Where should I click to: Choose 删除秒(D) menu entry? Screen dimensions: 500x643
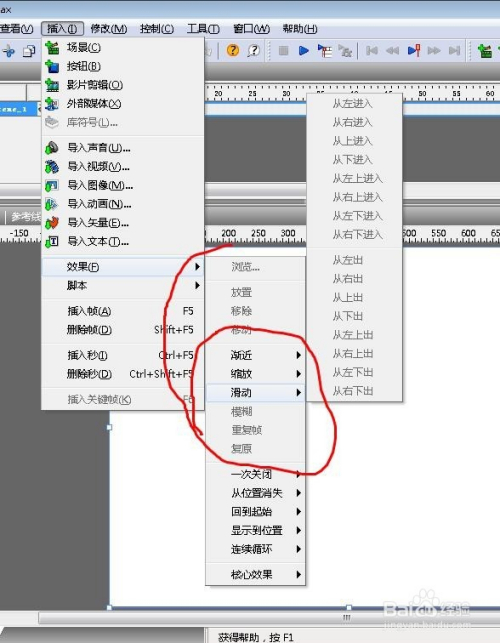[123, 374]
